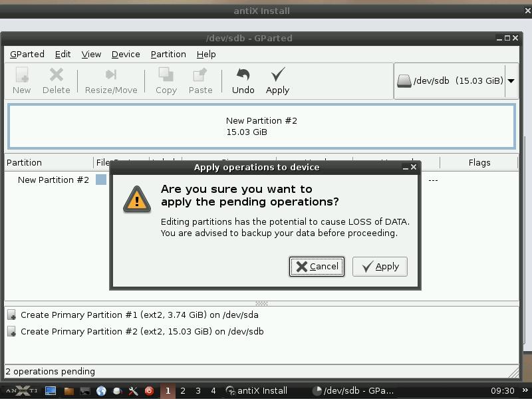Select Create Primary Partition #1 on /dev/sda operation
The width and height of the screenshot is (532, 399).
pyautogui.click(x=140, y=315)
